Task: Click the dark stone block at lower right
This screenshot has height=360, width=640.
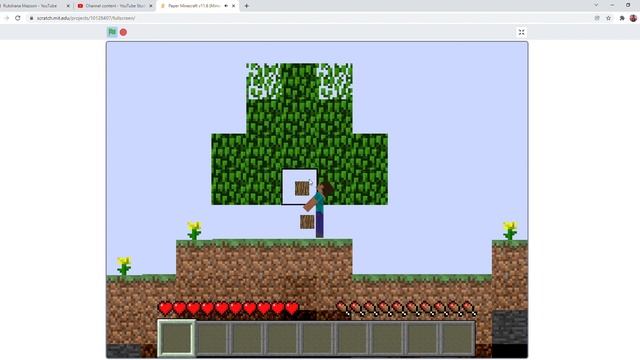Action: (509, 327)
